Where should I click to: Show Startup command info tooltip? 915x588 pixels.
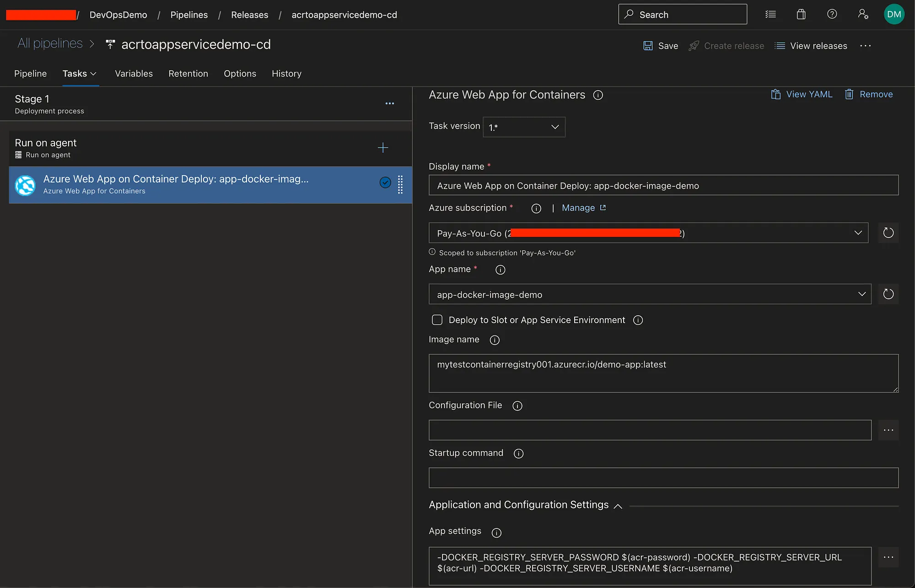tap(518, 453)
